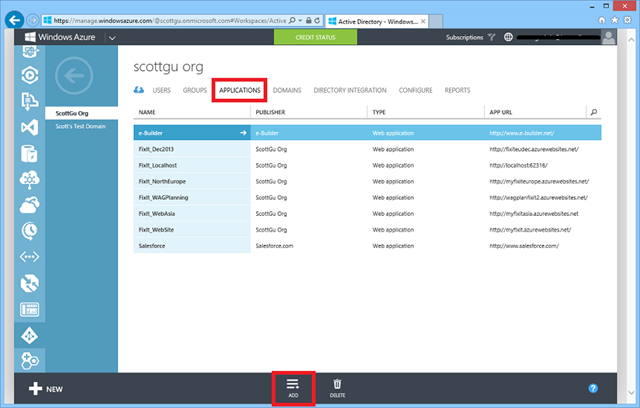Select Scott's Test Domain directory

(80, 126)
